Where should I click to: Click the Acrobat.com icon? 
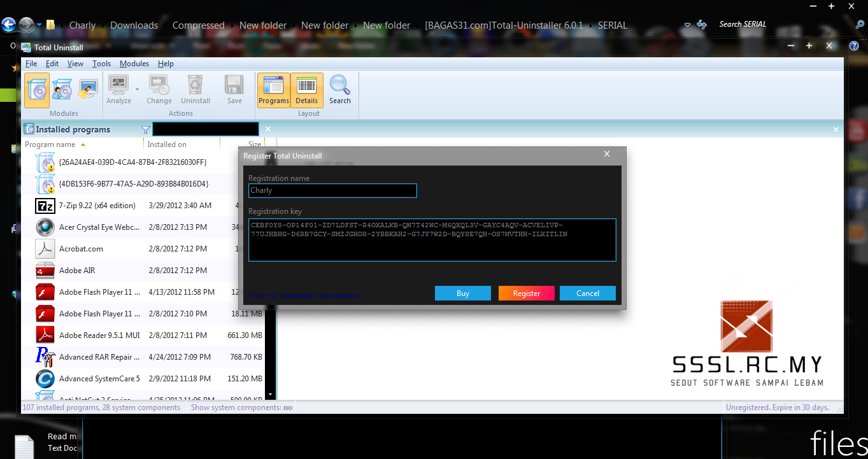tap(45, 249)
